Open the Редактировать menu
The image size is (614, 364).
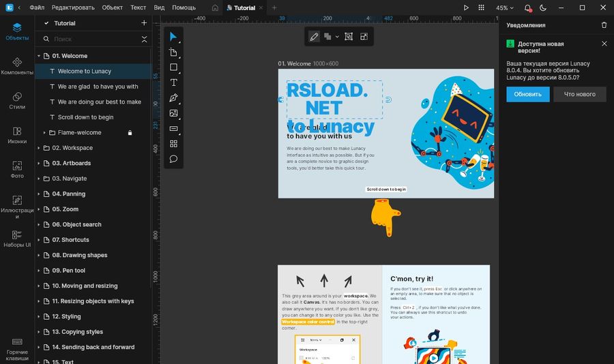click(73, 7)
